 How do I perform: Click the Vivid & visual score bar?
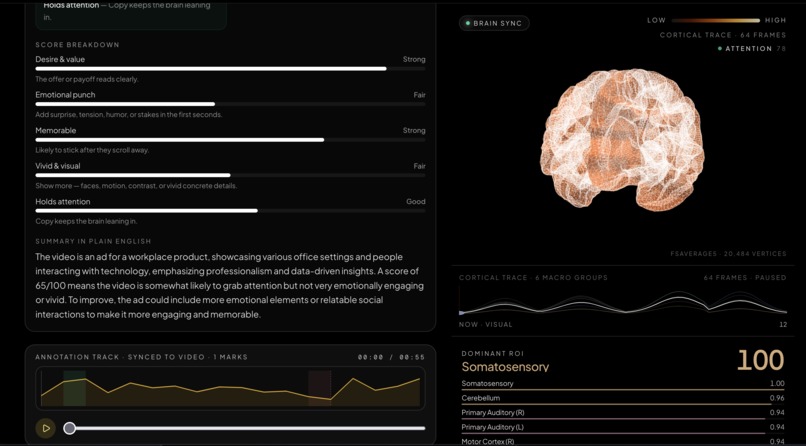point(230,175)
